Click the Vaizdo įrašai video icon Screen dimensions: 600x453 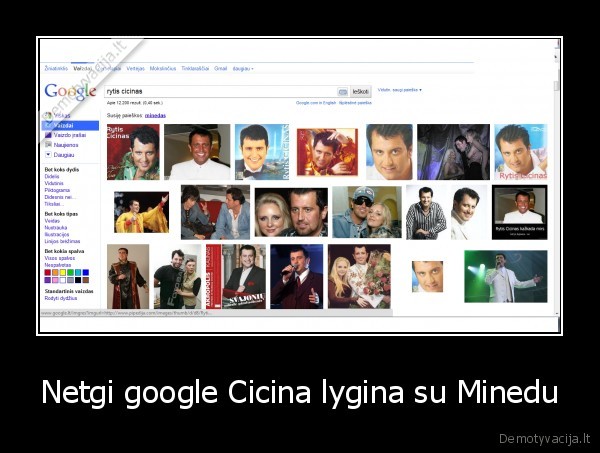(x=48, y=135)
